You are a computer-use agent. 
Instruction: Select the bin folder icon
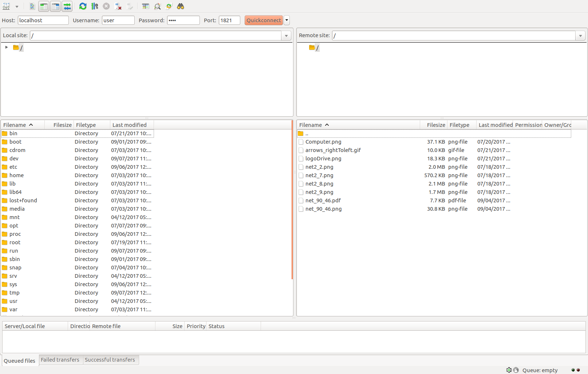pos(5,133)
